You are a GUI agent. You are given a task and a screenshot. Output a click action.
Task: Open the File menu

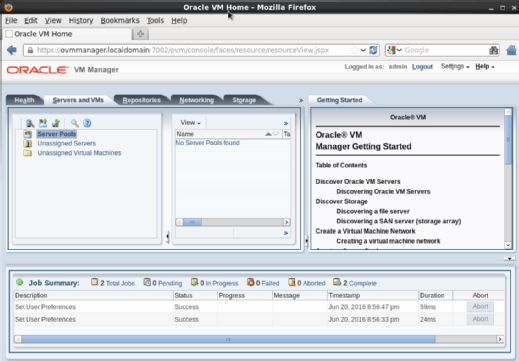coord(11,21)
